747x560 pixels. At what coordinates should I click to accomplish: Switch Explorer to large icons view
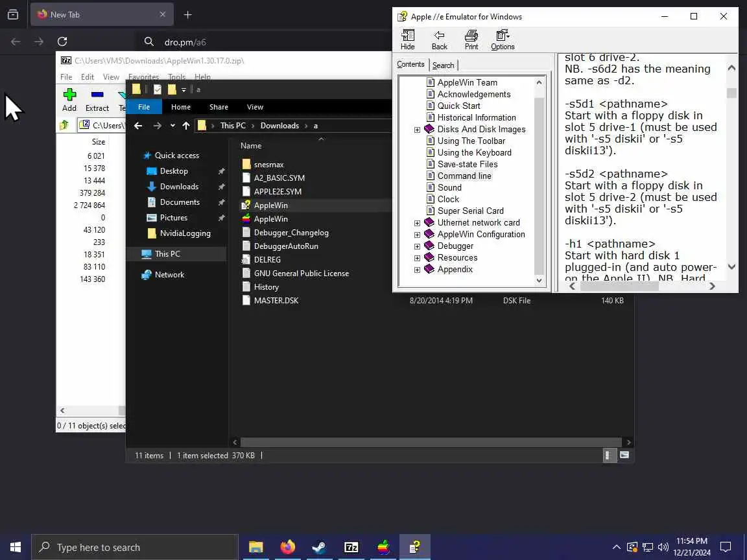coord(624,455)
